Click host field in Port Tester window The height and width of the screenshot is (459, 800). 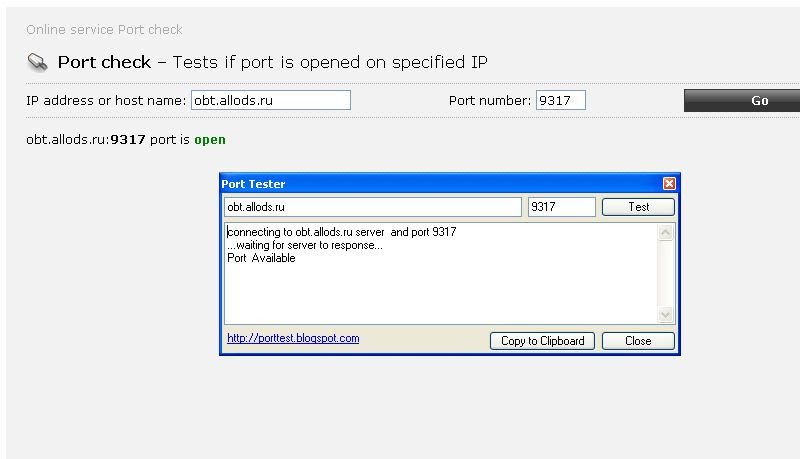pyautogui.click(x=373, y=207)
